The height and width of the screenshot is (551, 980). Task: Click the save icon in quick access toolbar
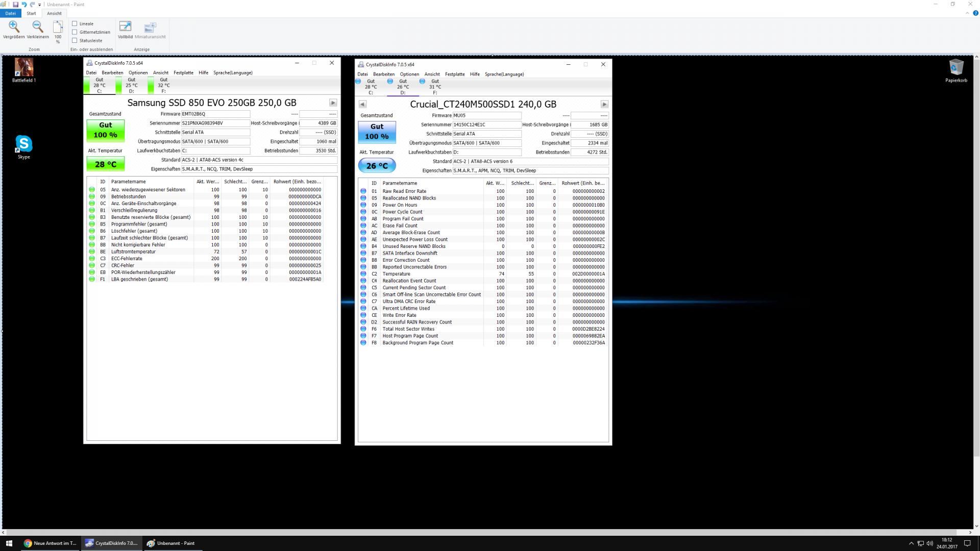point(16,4)
